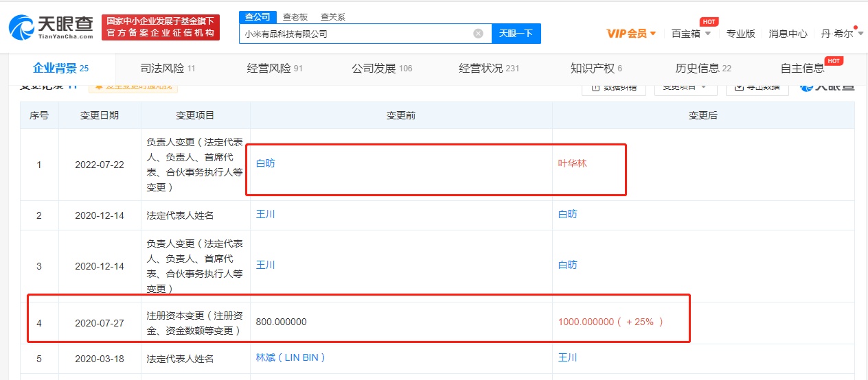The image size is (868, 380).
Task: Open 王川 link in row 2 法定代表人姓名
Action: (x=265, y=215)
